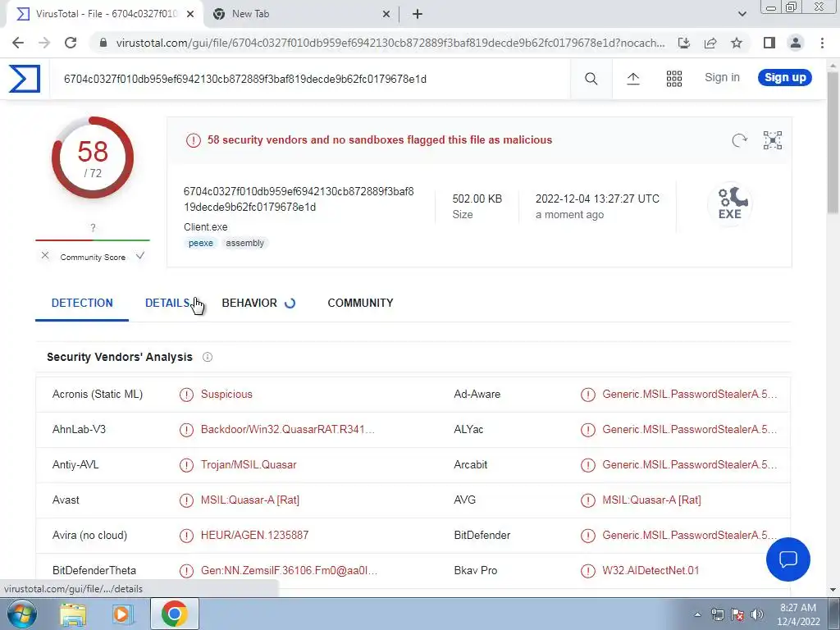The height and width of the screenshot is (630, 840).
Task: Click the Sign up button
Action: pyautogui.click(x=785, y=78)
